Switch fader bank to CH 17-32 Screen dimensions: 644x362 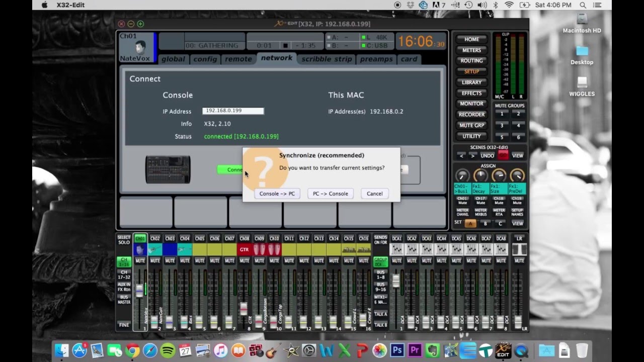click(x=124, y=275)
